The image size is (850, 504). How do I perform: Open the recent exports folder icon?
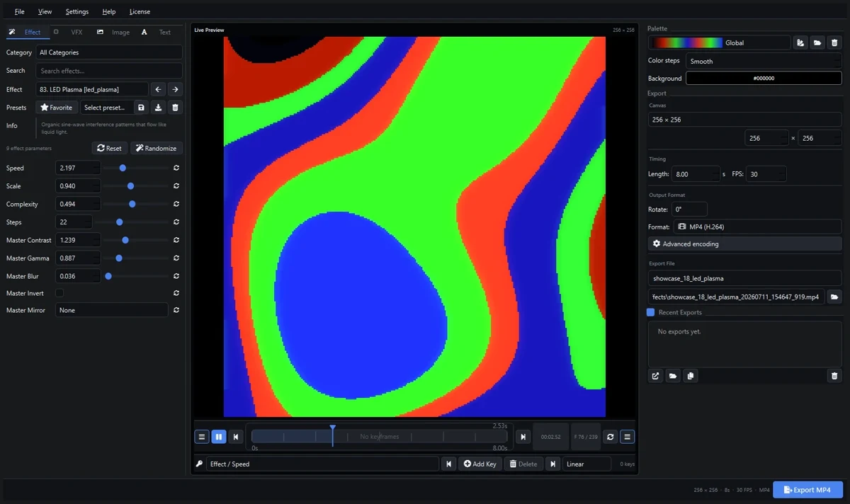point(673,376)
